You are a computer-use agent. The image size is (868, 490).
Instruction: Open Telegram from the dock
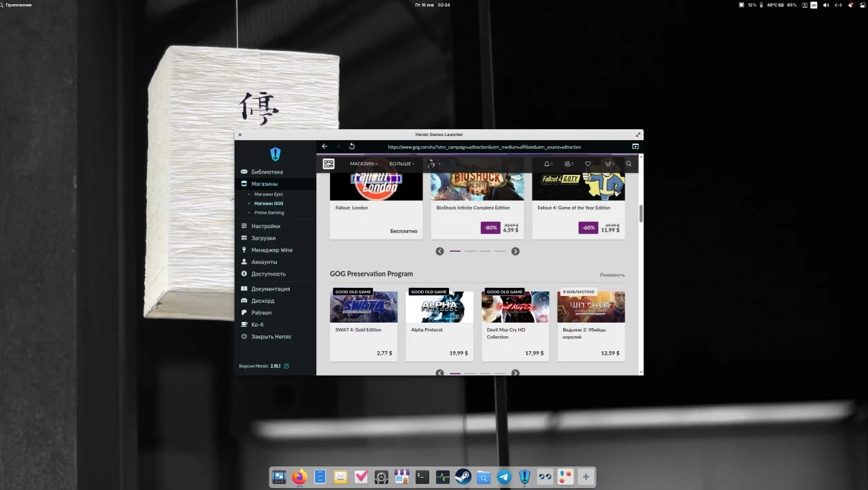point(504,477)
